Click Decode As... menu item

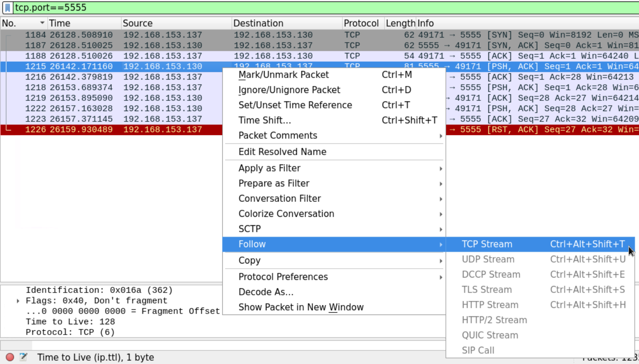pos(266,292)
